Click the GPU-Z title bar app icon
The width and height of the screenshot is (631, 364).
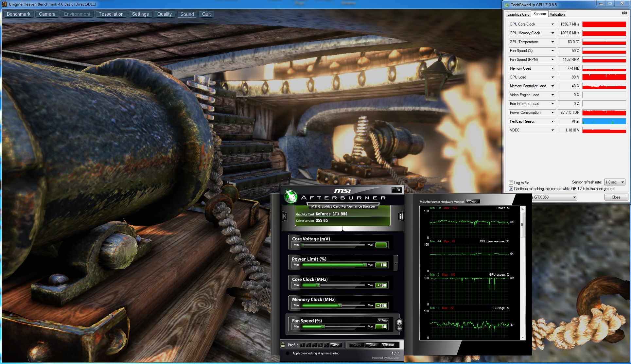click(507, 5)
